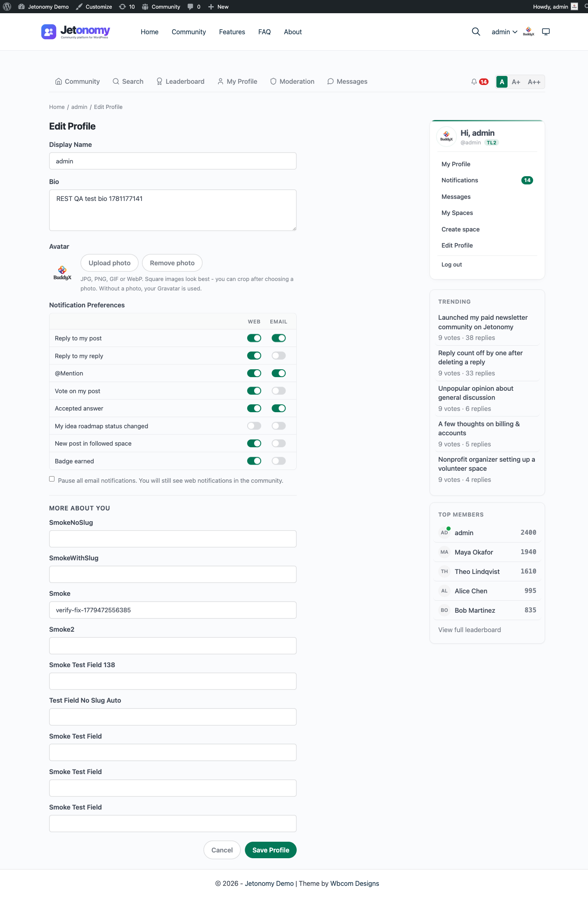Toggle web for New post in followed space
Image resolution: width=588 pixels, height=897 pixels.
(x=254, y=443)
